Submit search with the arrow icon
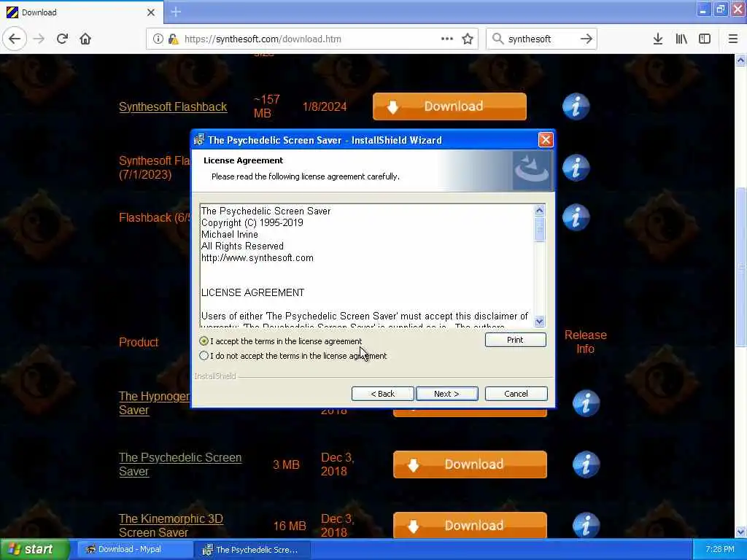 pyautogui.click(x=587, y=39)
